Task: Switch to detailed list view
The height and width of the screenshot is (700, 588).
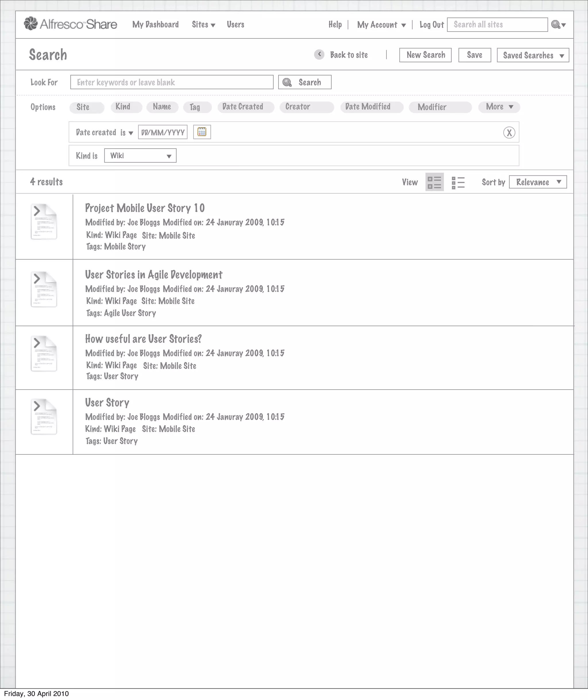Action: [434, 182]
